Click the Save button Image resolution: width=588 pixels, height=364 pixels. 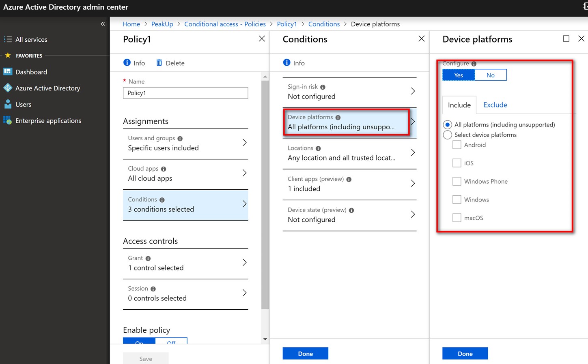tap(146, 359)
